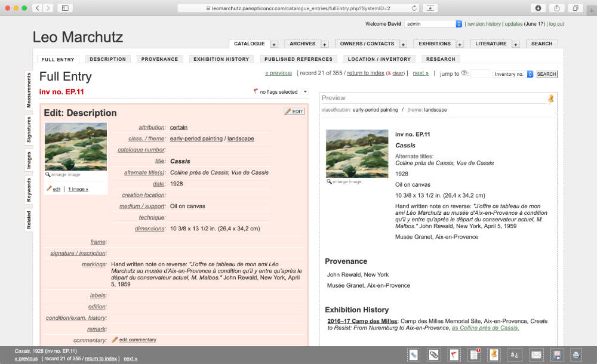Select the Exhibition History sub-tab
597x364 pixels.
click(221, 59)
